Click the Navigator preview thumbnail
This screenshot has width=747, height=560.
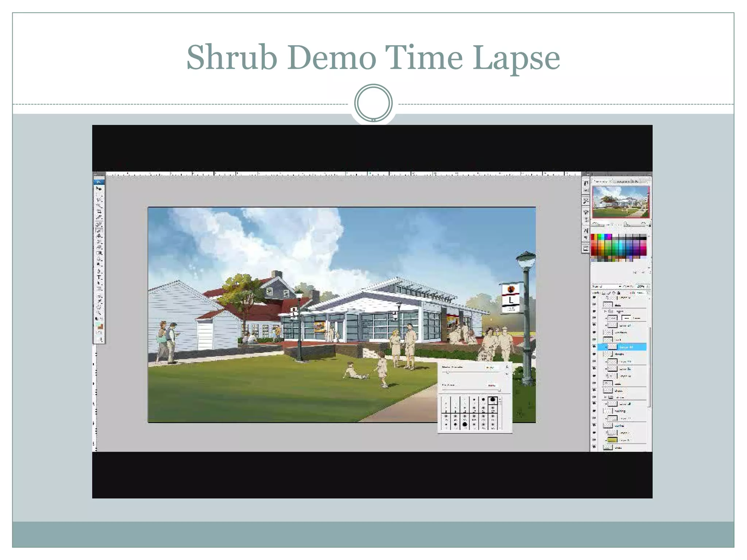click(621, 202)
